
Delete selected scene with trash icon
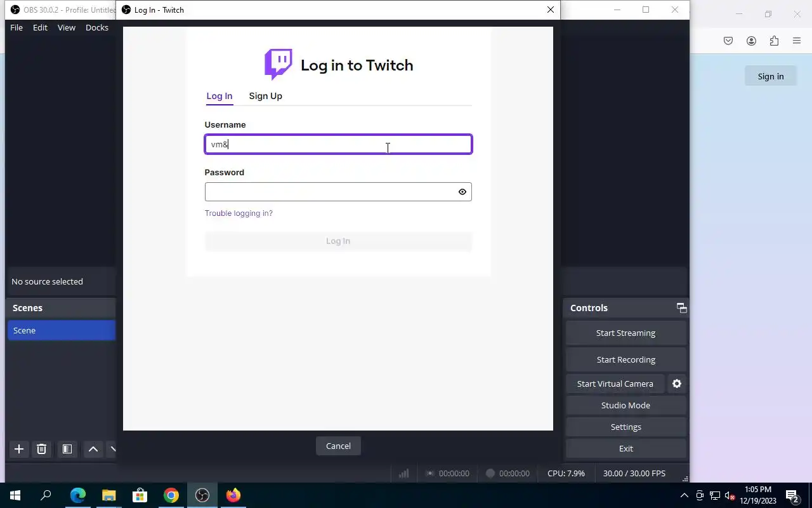[x=41, y=449]
